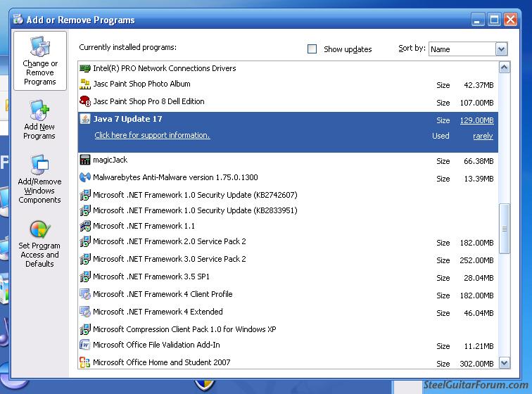
Task: Click Intel PRO Network Connections Drivers icon
Action: [x=85, y=68]
